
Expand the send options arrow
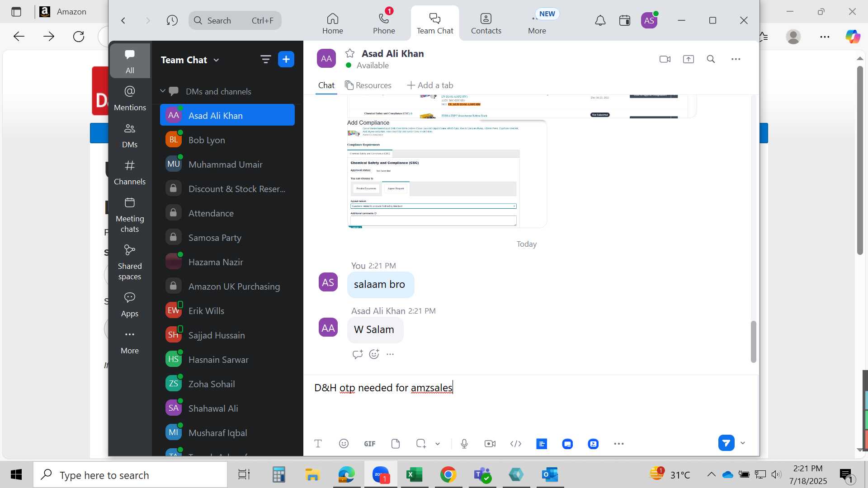pyautogui.click(x=743, y=443)
